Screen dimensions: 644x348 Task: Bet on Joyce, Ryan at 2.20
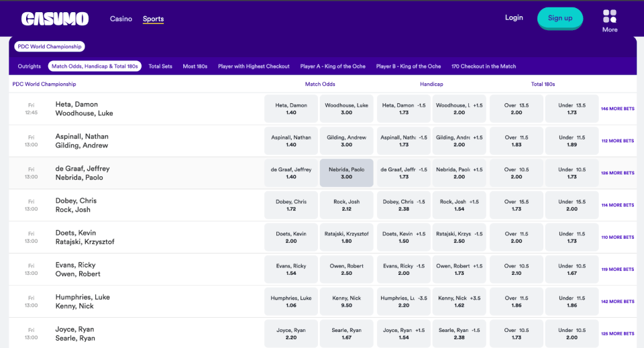click(290, 334)
